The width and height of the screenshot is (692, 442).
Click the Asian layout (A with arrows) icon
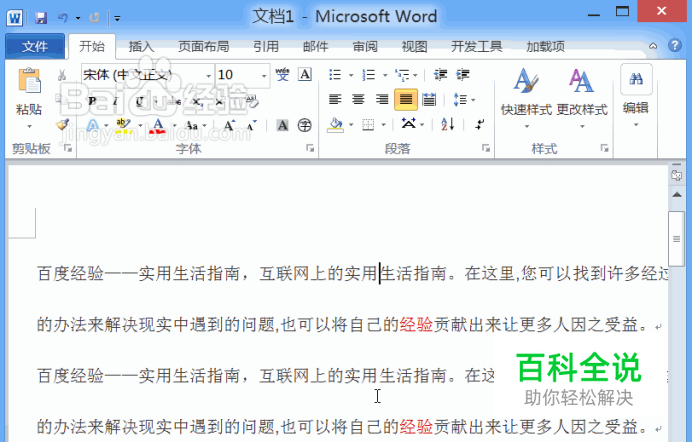point(409,124)
